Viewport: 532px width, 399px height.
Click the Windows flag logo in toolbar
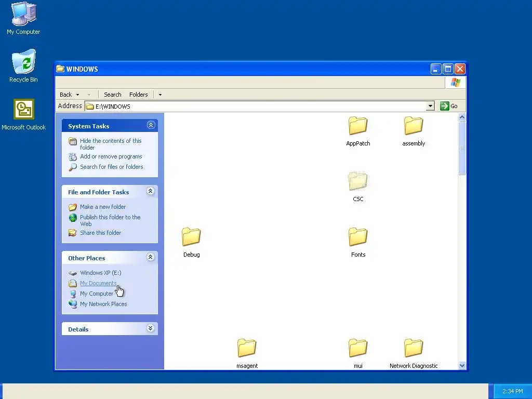point(455,83)
